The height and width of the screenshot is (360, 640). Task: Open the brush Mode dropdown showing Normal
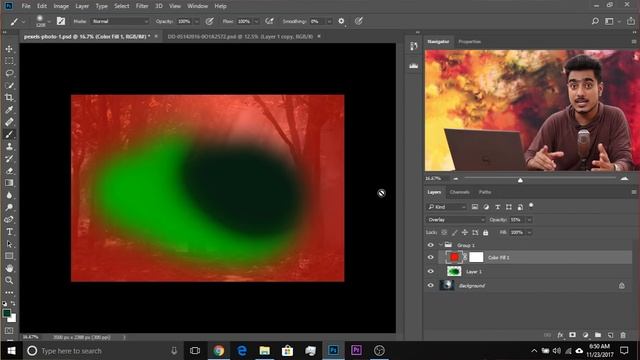coord(120,21)
